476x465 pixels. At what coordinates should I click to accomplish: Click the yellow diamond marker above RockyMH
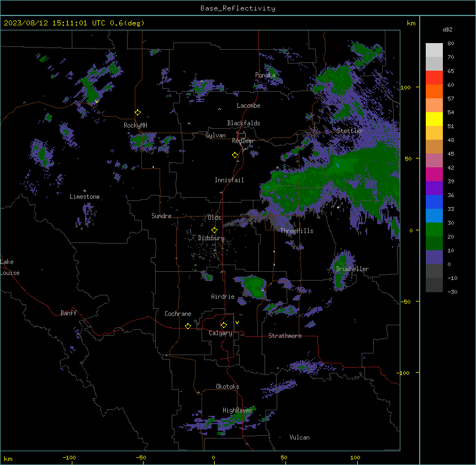pyautogui.click(x=138, y=113)
